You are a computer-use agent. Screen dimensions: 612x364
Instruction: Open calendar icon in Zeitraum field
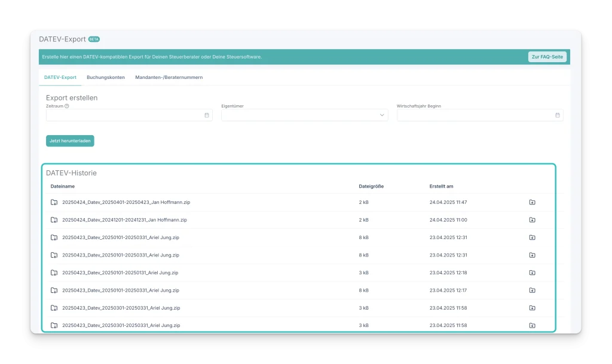(207, 115)
